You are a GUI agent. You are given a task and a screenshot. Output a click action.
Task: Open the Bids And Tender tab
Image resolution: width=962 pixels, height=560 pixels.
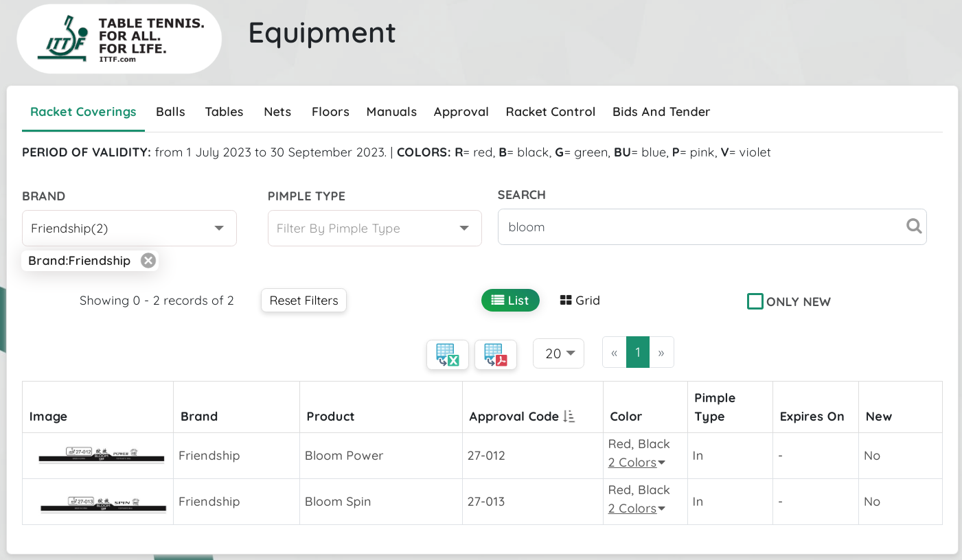click(661, 112)
